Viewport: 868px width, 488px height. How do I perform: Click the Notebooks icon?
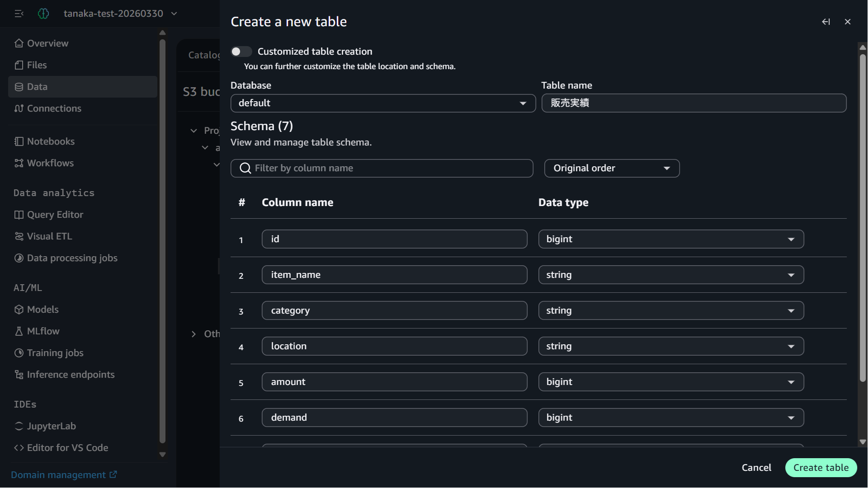tap(19, 141)
